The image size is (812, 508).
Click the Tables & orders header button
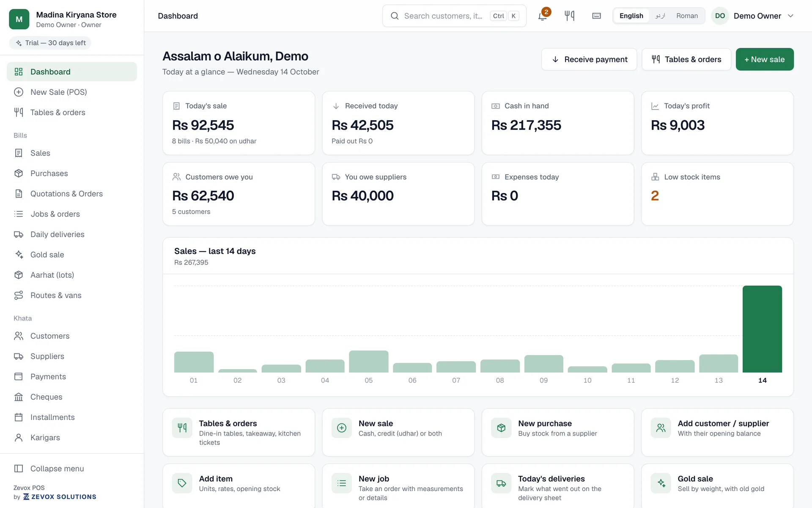(686, 59)
